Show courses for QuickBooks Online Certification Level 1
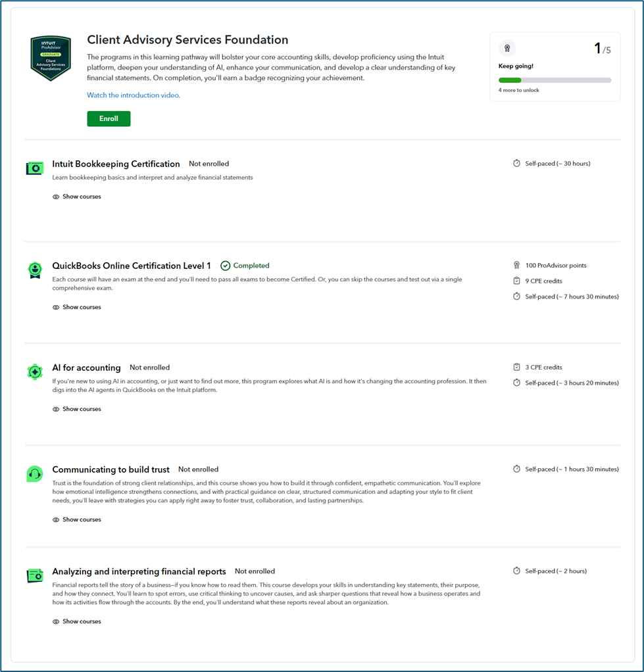644x672 pixels. click(77, 307)
